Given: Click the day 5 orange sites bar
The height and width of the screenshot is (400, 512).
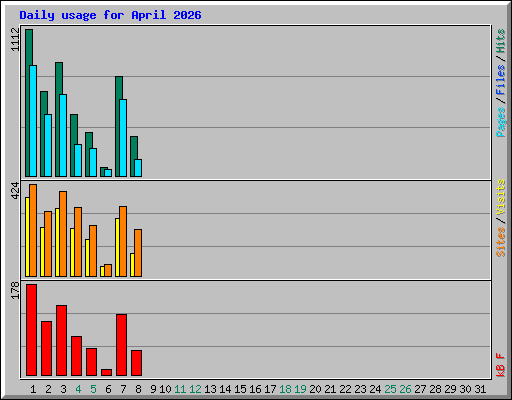Looking at the screenshot, I should click(93, 251).
